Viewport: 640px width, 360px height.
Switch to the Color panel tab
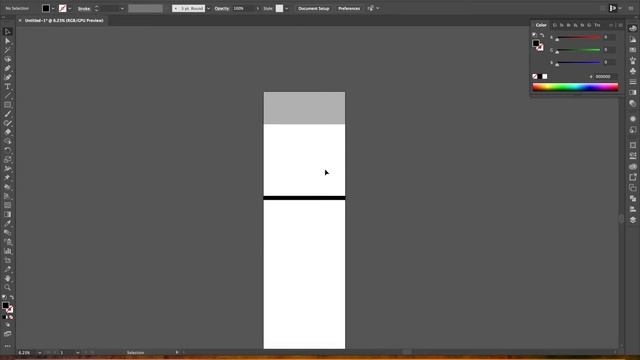pyautogui.click(x=541, y=25)
